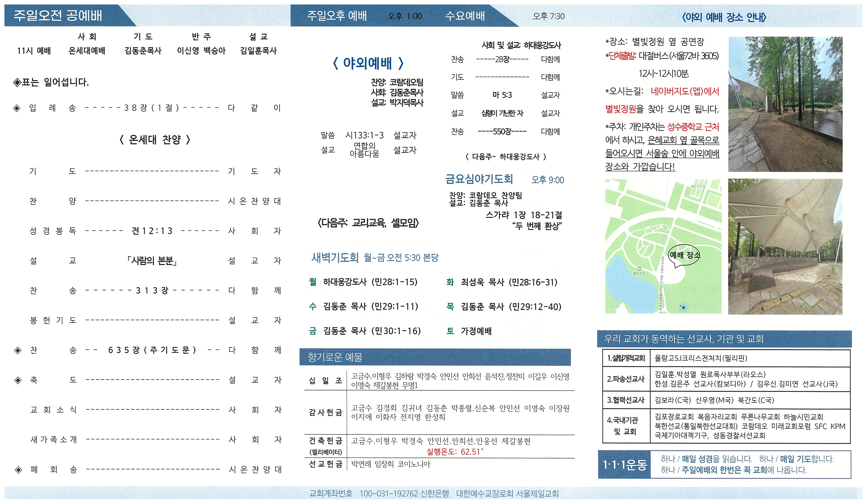Image resolution: width=868 pixels, height=504 pixels.
Task: Click the 1·1·1운동 blue box
Action: (624, 465)
